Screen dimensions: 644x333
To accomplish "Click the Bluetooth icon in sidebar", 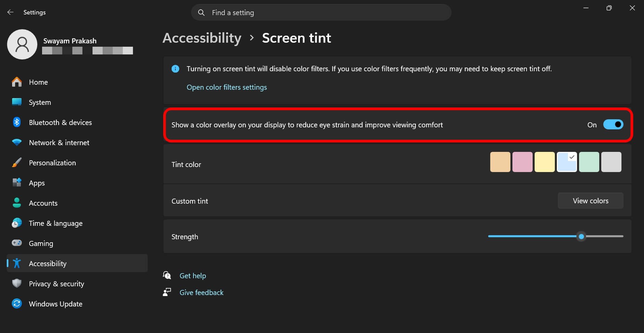I will 16,122.
